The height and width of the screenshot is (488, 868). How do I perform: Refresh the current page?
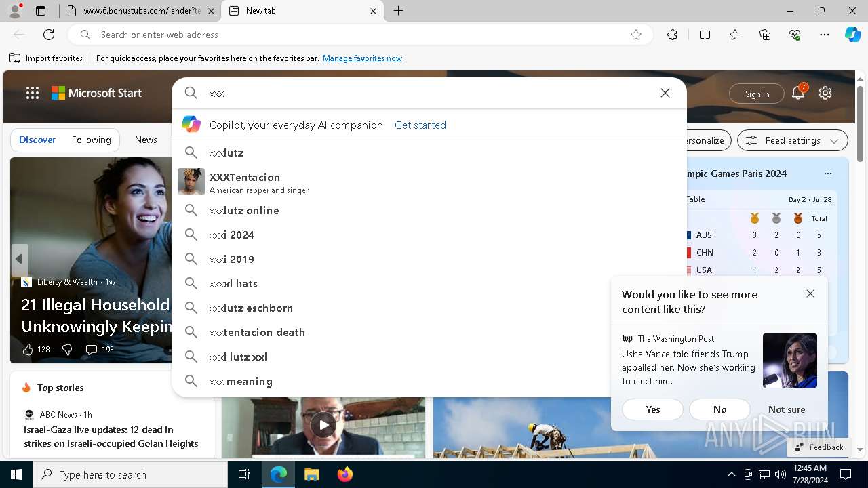click(x=49, y=35)
